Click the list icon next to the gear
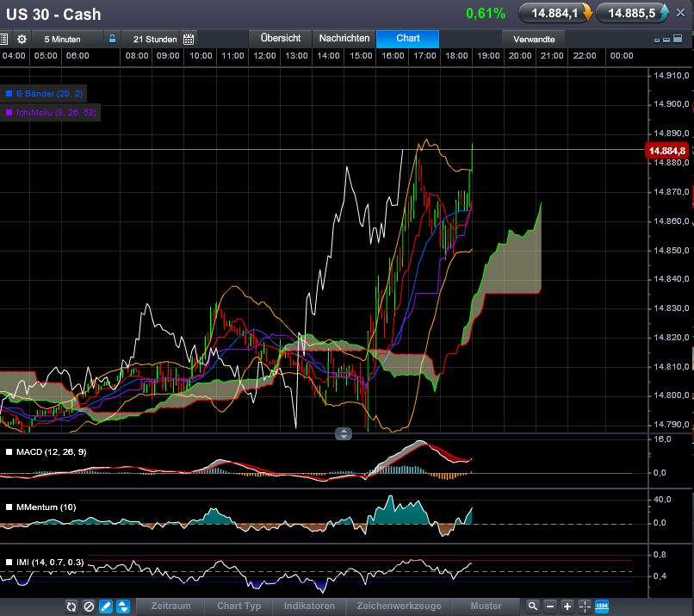 click(x=3, y=39)
